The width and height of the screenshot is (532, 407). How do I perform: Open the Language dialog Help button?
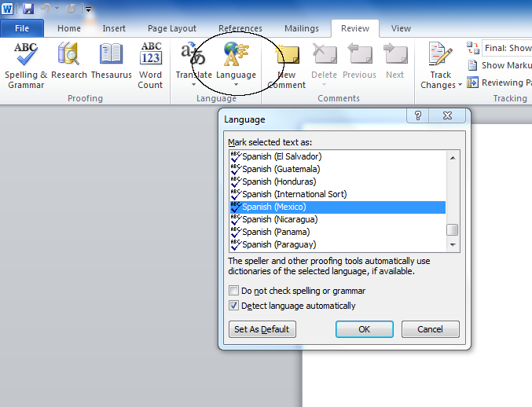click(x=418, y=115)
